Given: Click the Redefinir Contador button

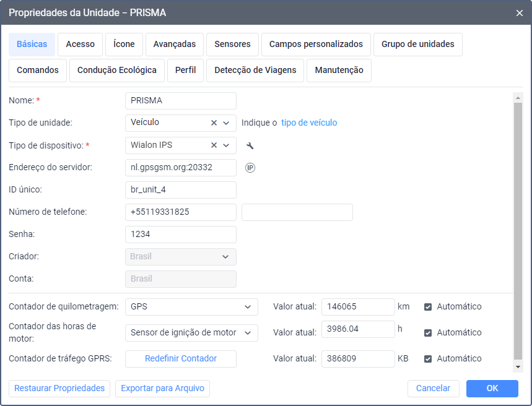Looking at the screenshot, I should (x=181, y=358).
